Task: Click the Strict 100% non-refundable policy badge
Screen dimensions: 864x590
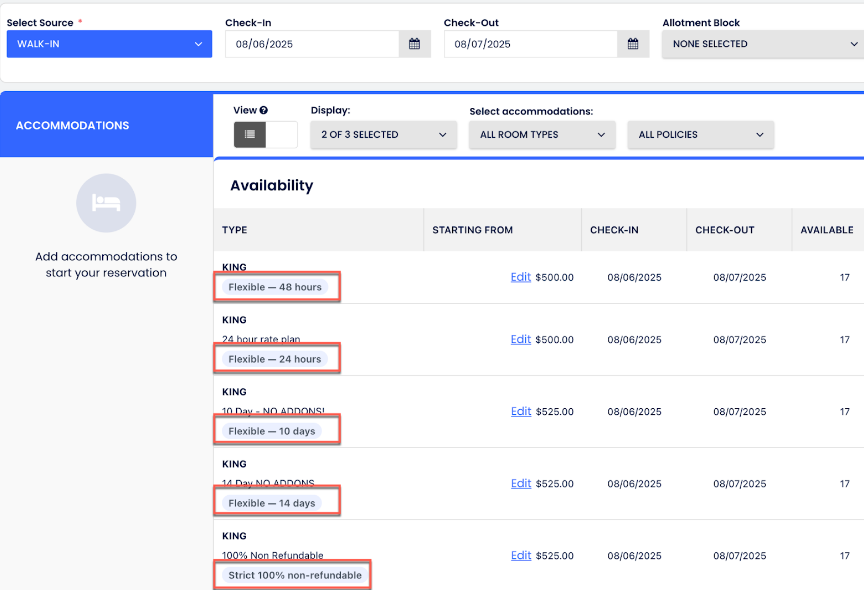Action: coord(295,575)
